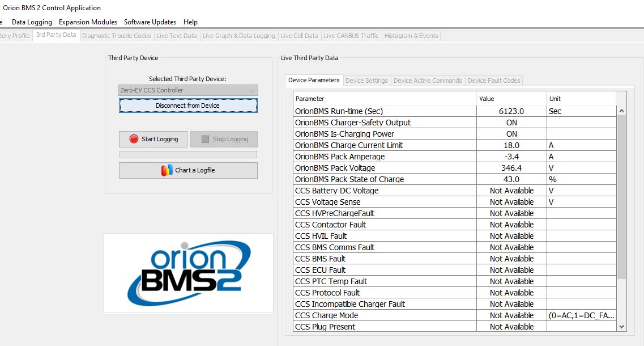Viewport: 644px width, 346px height.
Task: Click Not Available for CCS Battery DC Voltage
Action: 511,191
